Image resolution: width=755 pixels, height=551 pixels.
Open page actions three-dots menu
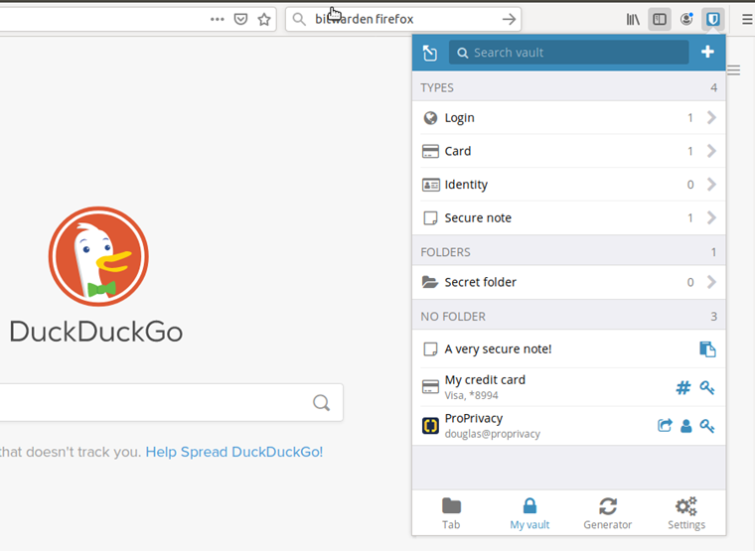point(217,19)
